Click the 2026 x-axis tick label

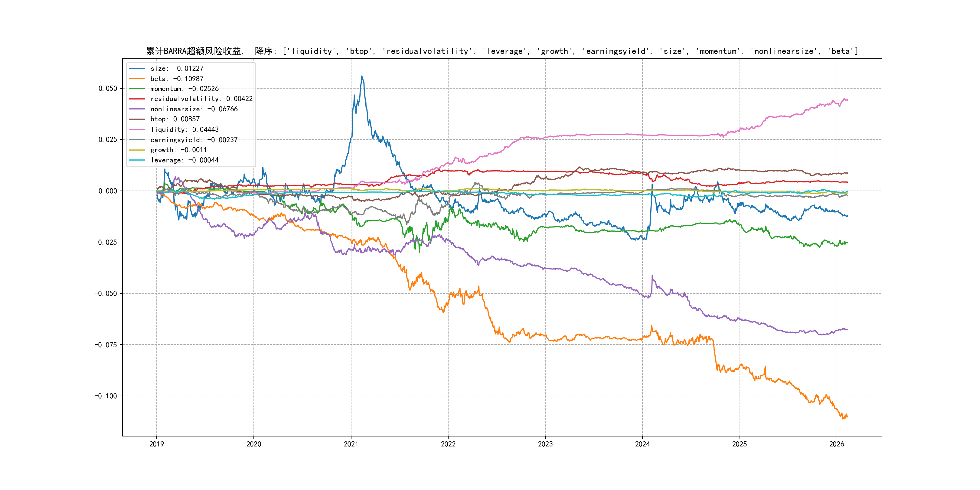pyautogui.click(x=837, y=444)
